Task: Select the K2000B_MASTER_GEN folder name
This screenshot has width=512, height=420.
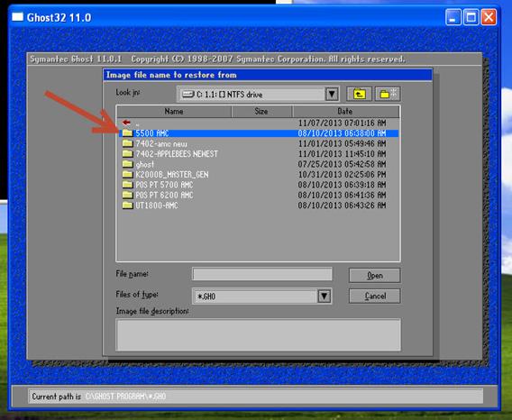Action: (x=172, y=175)
